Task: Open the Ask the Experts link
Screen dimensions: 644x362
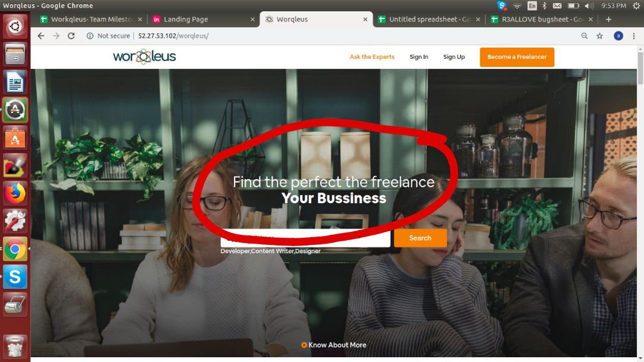Action: [x=372, y=57]
